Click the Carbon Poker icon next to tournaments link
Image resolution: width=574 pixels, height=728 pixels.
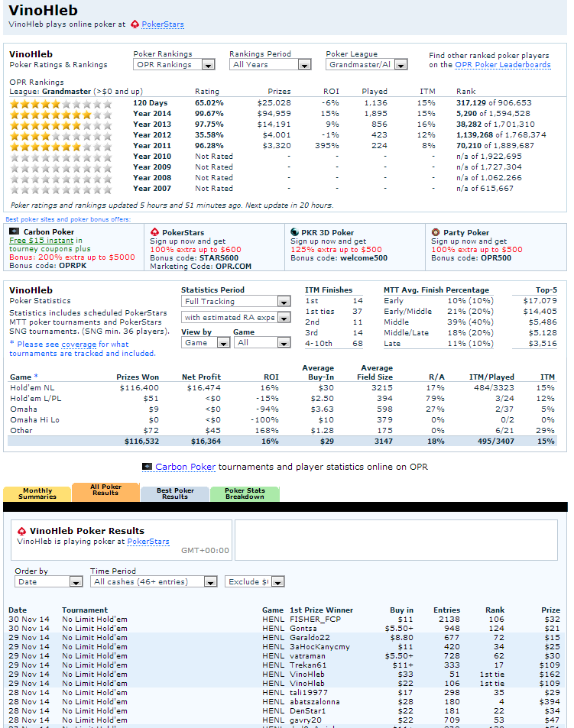tap(147, 466)
